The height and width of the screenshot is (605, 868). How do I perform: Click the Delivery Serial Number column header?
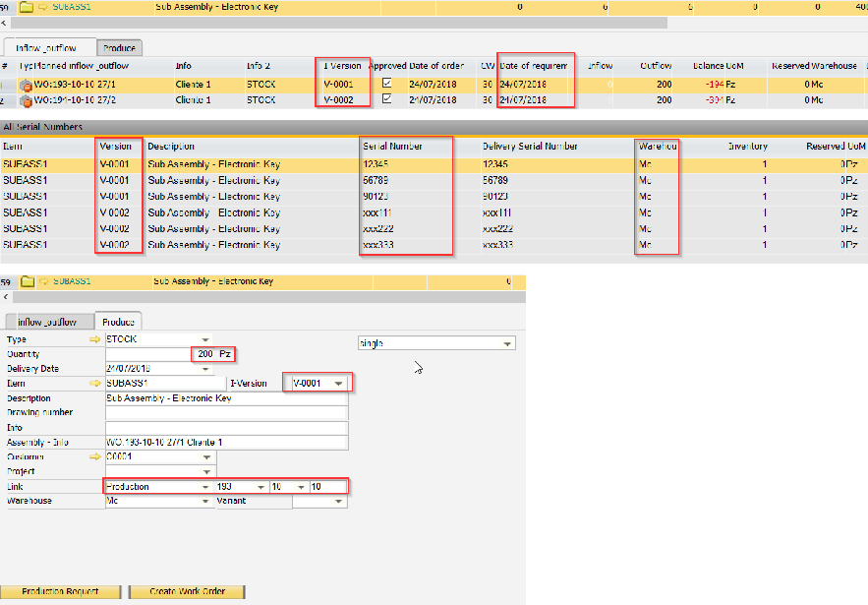click(x=530, y=147)
